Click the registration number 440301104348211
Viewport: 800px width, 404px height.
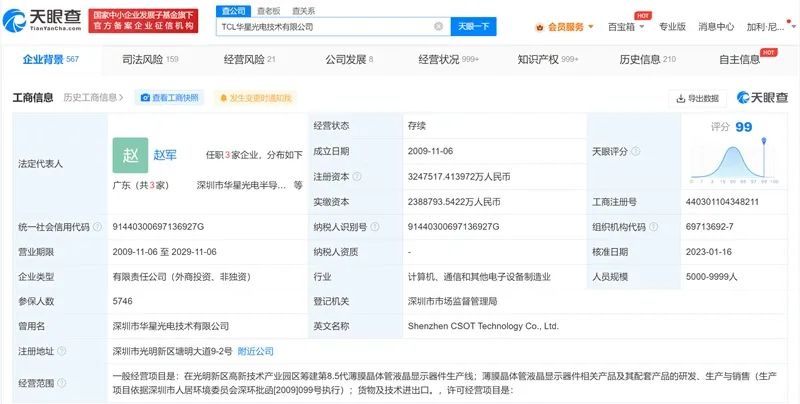coord(722,201)
